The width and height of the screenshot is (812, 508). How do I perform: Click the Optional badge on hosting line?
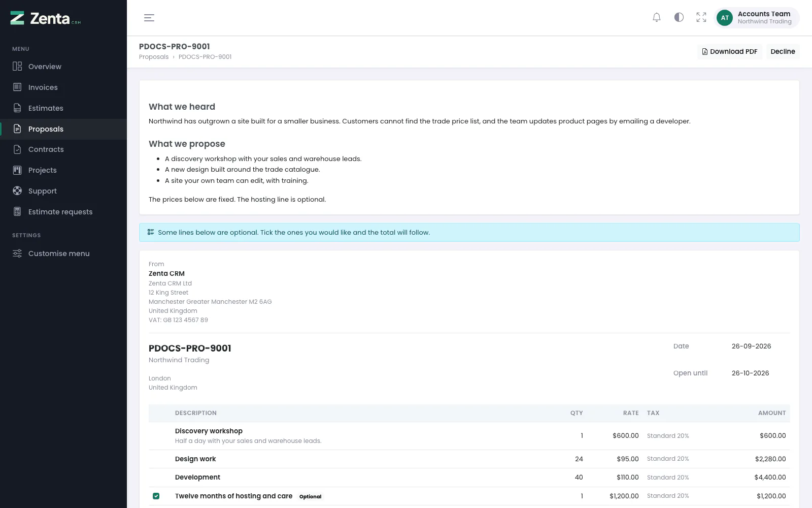[x=310, y=497]
